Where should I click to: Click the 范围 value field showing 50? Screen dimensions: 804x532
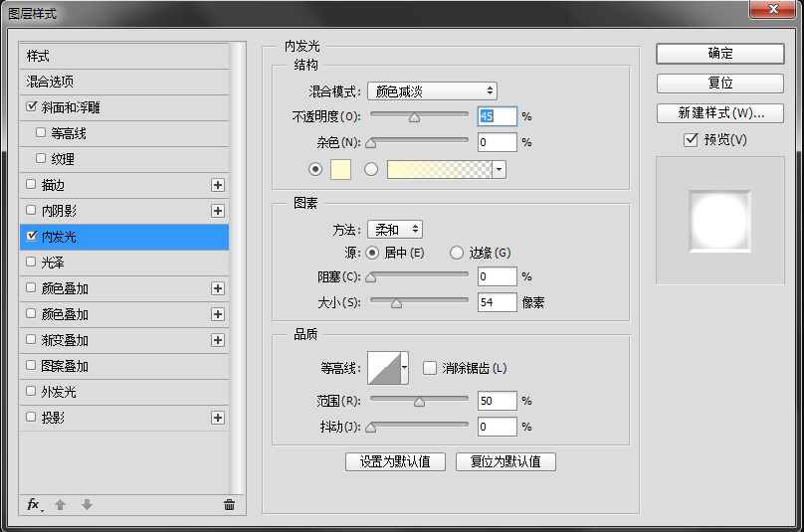tap(497, 401)
